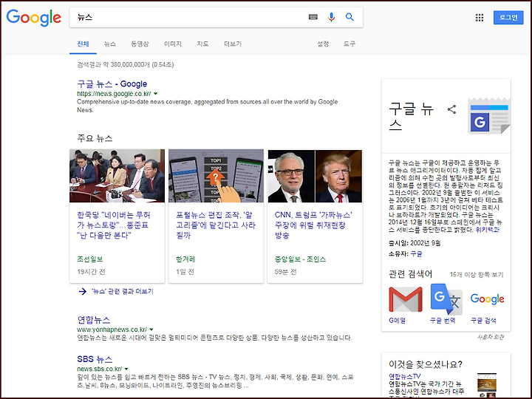The height and width of the screenshot is (399, 532).
Task: Open the 연합뉴스TV suggestion link
Action: pos(405,376)
